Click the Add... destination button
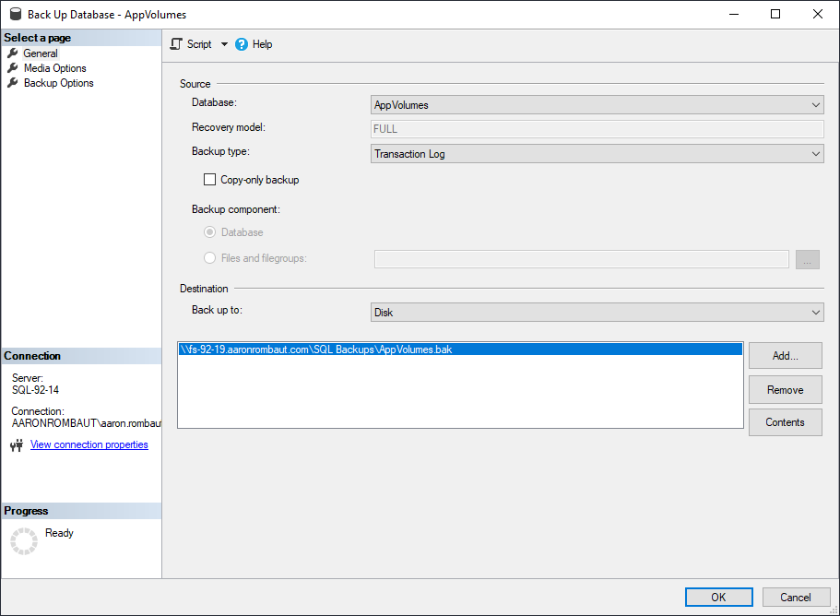This screenshot has height=616, width=840. click(x=785, y=356)
